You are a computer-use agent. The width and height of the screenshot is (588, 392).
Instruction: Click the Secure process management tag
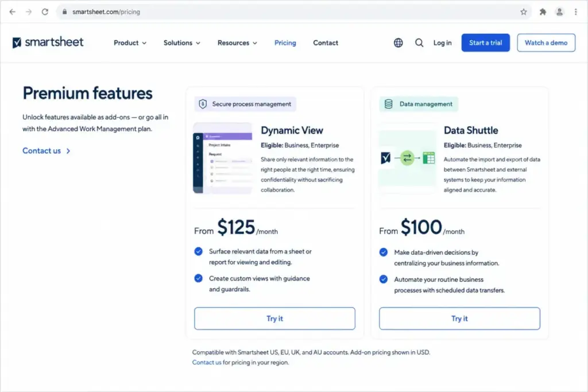pyautogui.click(x=245, y=104)
